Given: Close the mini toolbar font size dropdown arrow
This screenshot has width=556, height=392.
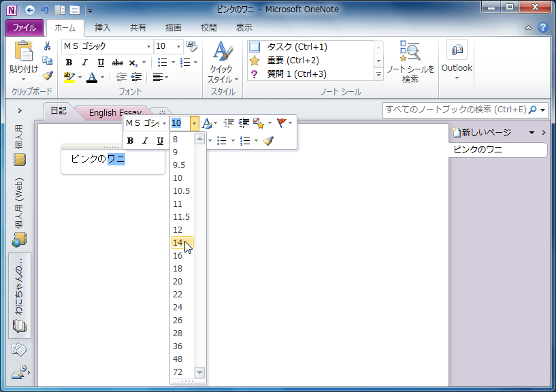Looking at the screenshot, I should click(195, 123).
